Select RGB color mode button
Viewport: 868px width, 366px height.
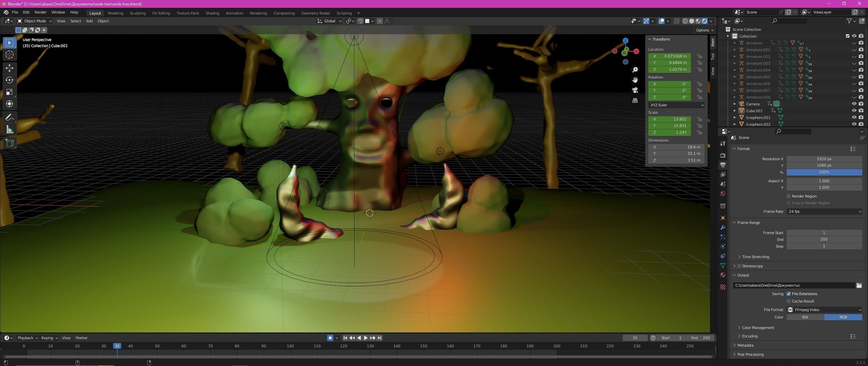(x=843, y=317)
